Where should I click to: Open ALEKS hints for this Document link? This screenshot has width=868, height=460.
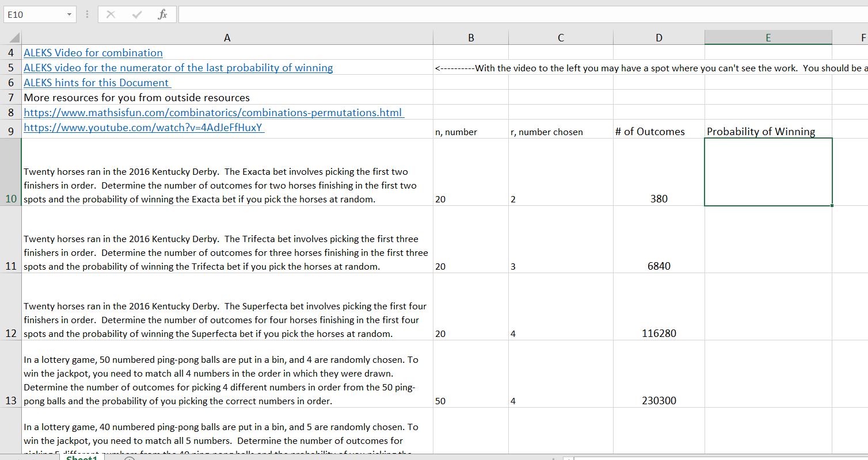[x=97, y=83]
